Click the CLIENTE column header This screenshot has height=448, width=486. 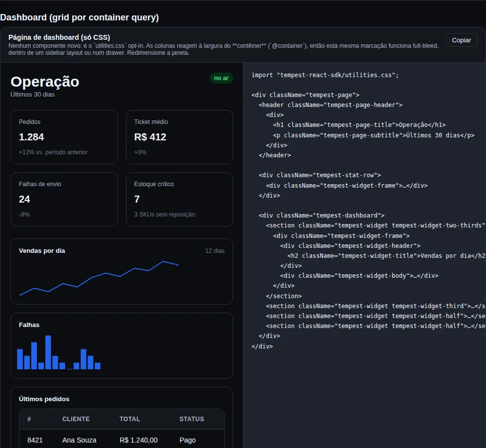tap(76, 419)
